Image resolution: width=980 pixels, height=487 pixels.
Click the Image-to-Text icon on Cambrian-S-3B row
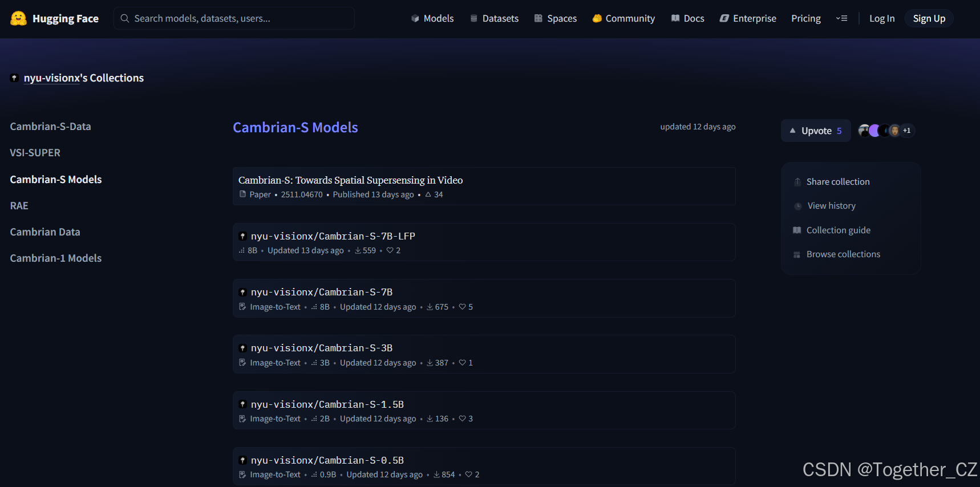(x=243, y=363)
